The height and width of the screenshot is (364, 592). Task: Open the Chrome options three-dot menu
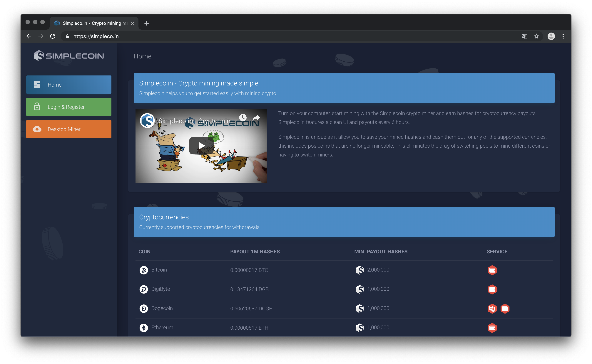[x=563, y=36]
